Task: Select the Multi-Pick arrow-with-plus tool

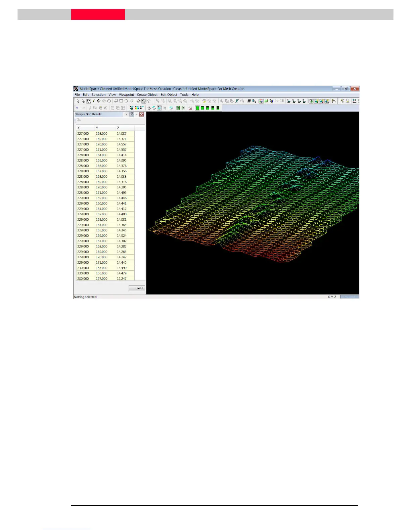Action: (x=83, y=101)
